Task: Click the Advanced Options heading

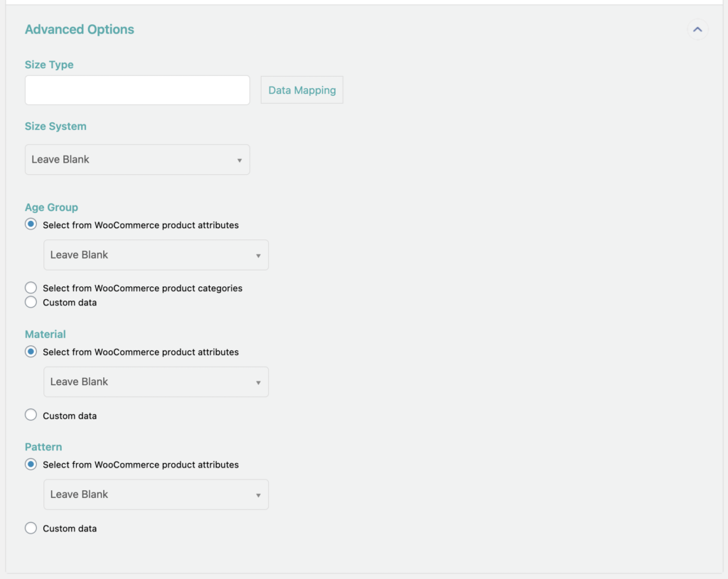Action: click(x=79, y=29)
